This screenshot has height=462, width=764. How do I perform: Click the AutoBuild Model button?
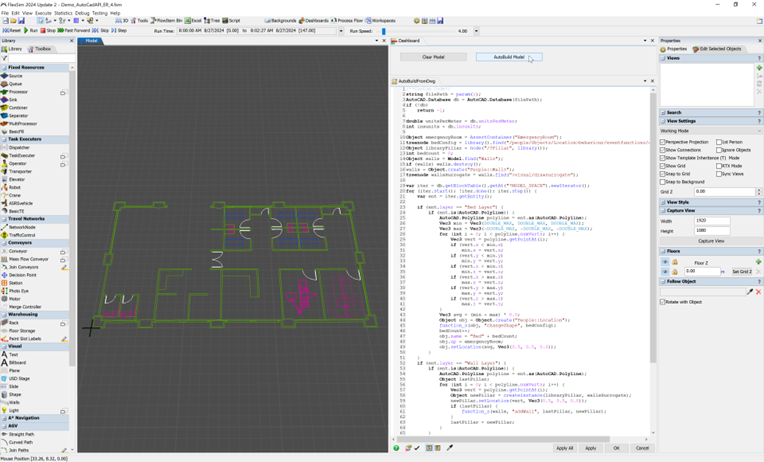[509, 57]
